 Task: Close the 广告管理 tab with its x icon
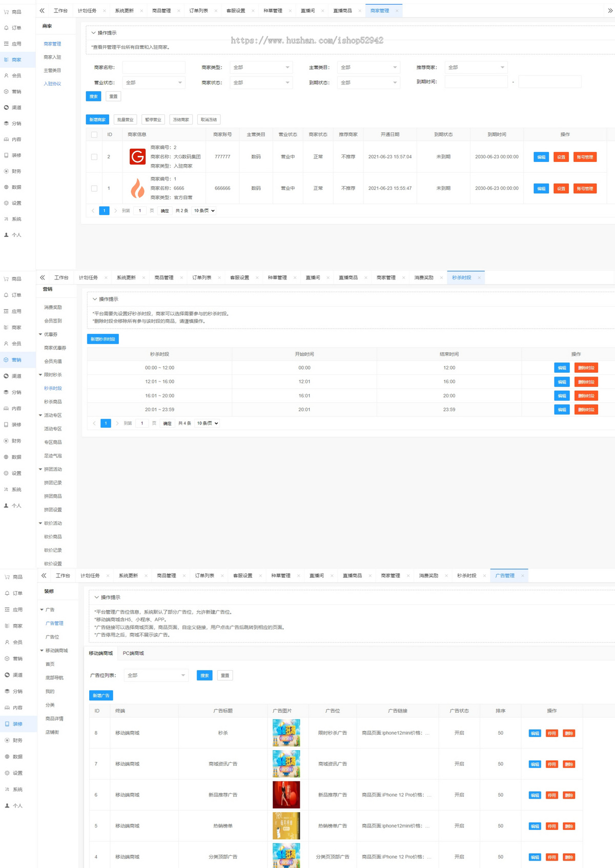pos(523,576)
